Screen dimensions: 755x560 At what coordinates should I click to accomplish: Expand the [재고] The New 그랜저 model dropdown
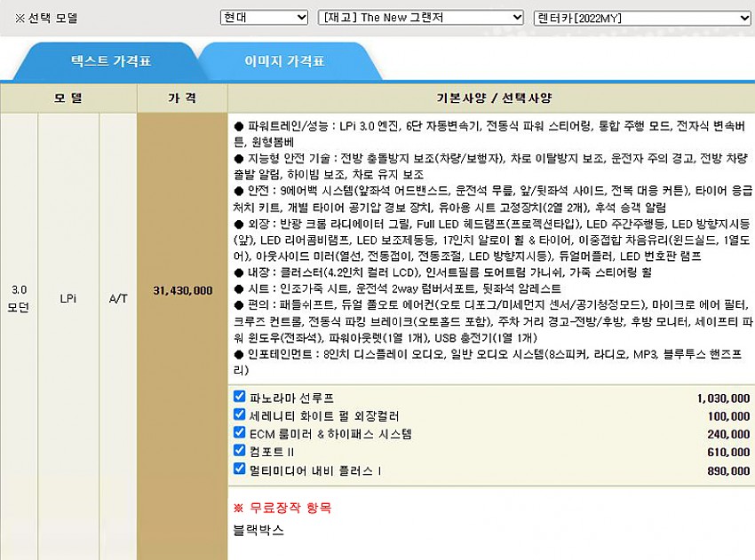(421, 18)
